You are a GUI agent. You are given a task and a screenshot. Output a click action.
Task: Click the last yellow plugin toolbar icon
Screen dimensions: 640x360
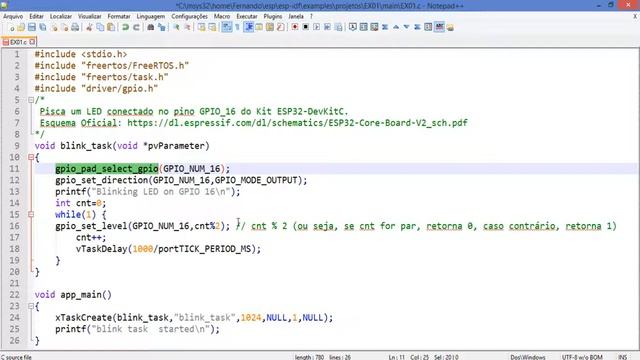pos(450,27)
